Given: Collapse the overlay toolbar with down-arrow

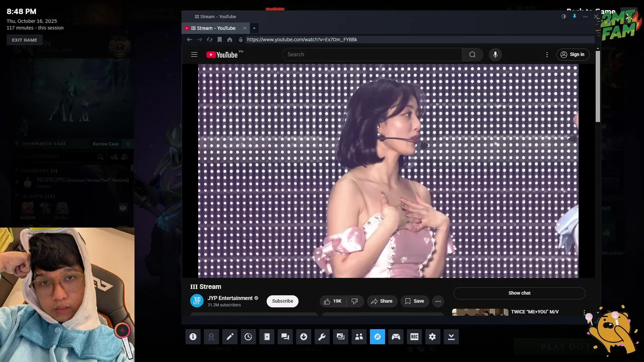Looking at the screenshot, I should point(451,337).
